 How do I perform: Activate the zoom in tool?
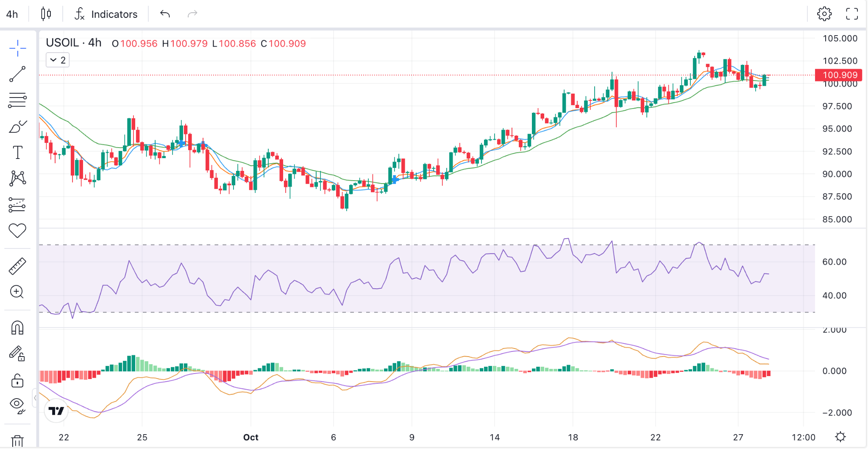coord(17,292)
